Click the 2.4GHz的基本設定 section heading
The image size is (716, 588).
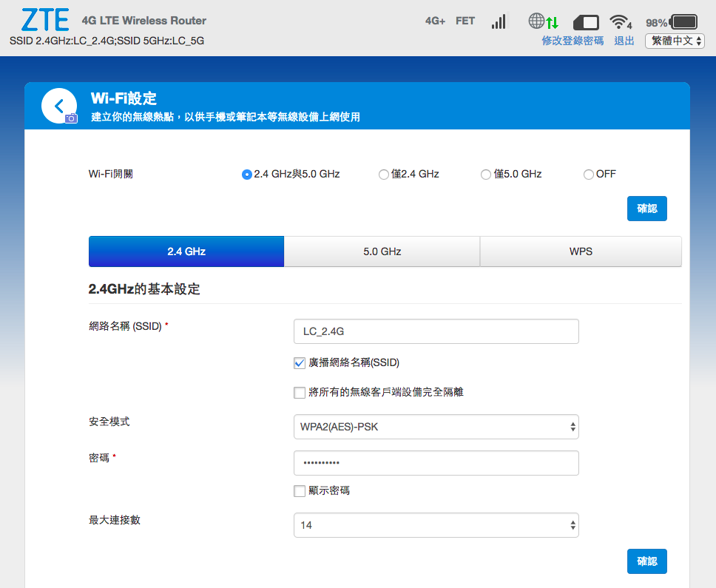[x=144, y=289]
